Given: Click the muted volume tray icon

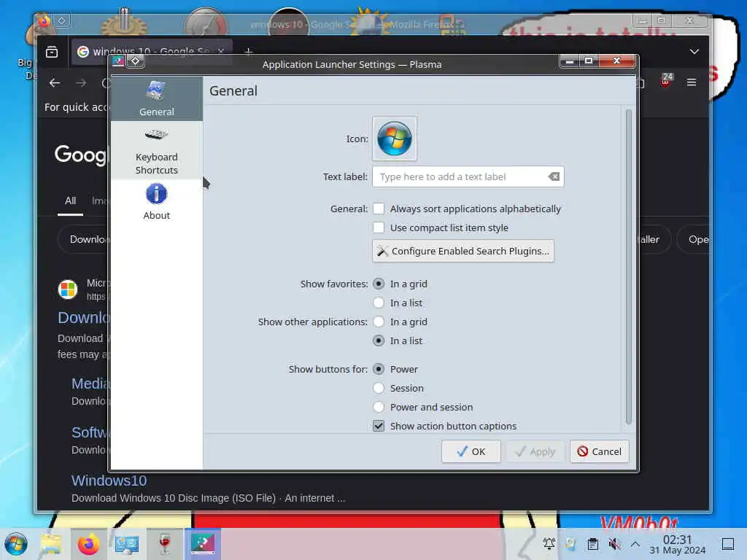Looking at the screenshot, I should click(x=614, y=544).
